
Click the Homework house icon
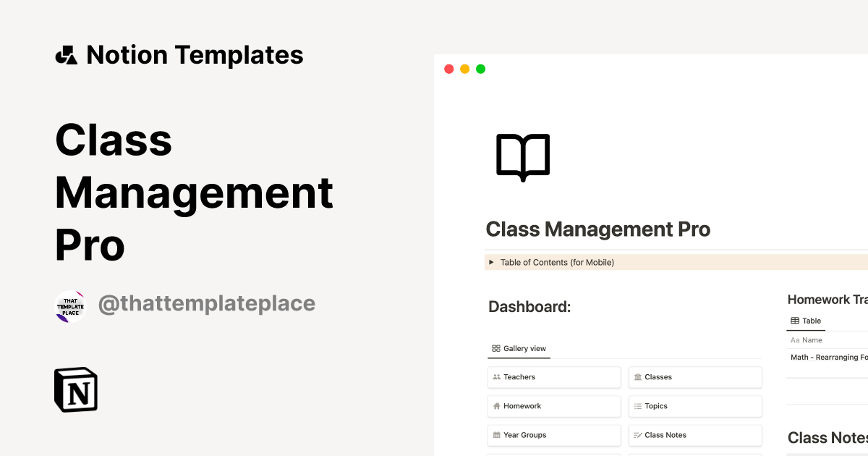[496, 406]
